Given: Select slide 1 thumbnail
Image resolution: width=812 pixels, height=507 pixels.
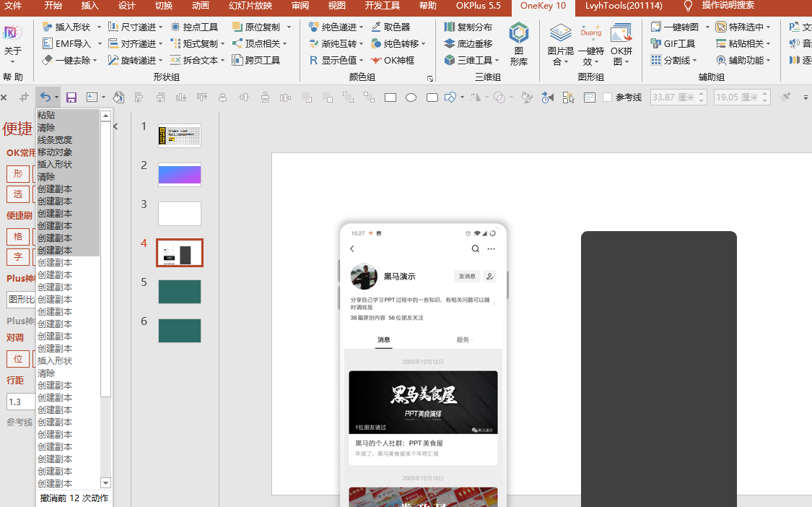Looking at the screenshot, I should click(x=180, y=136).
